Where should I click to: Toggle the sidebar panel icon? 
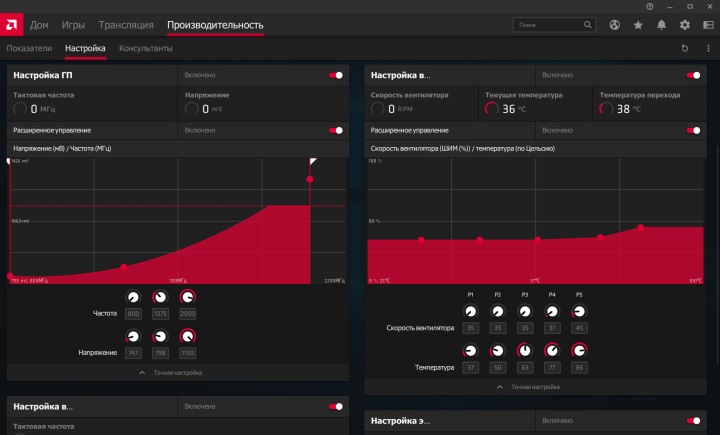[x=708, y=25]
